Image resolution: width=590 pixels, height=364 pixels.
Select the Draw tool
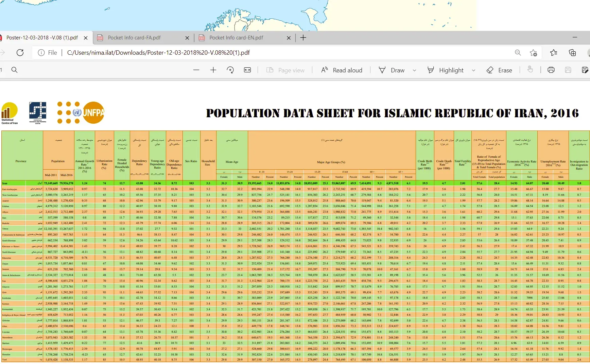(392, 70)
